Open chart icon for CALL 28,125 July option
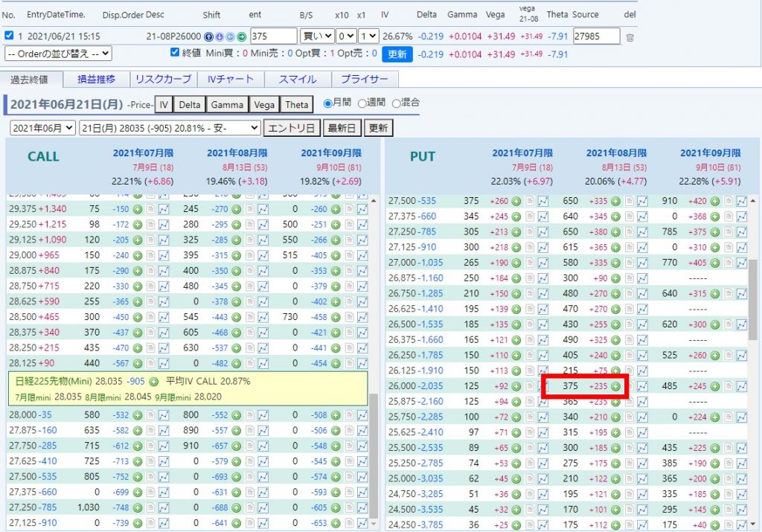762x532 pixels. coord(164,363)
